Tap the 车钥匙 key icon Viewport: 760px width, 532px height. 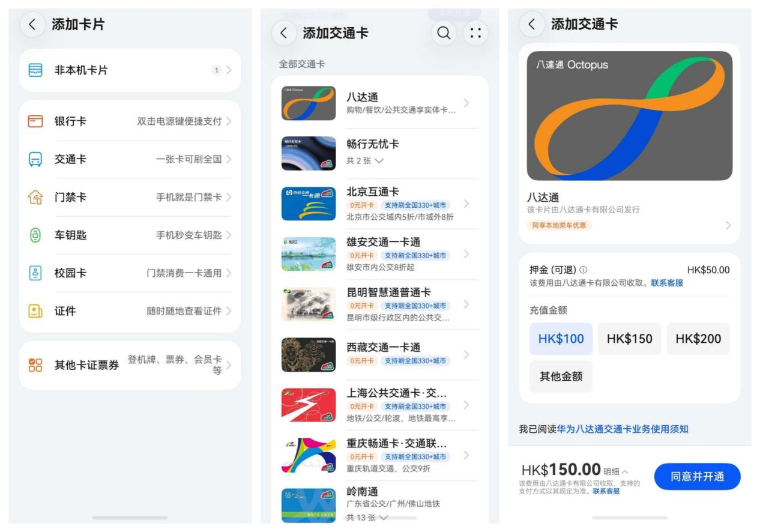click(x=36, y=235)
